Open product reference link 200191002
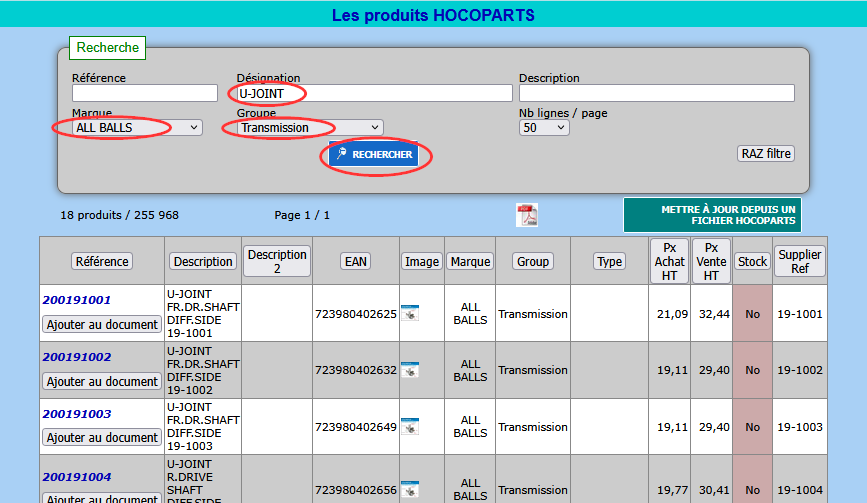 [x=77, y=357]
